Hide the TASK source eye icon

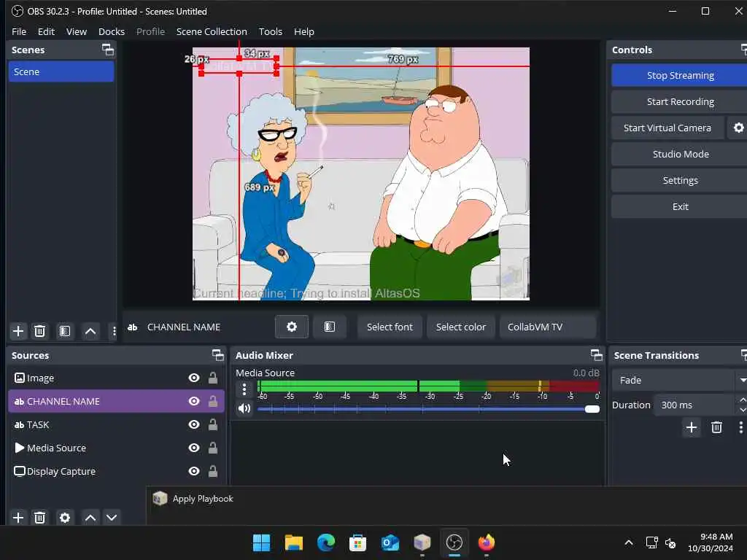(x=194, y=424)
